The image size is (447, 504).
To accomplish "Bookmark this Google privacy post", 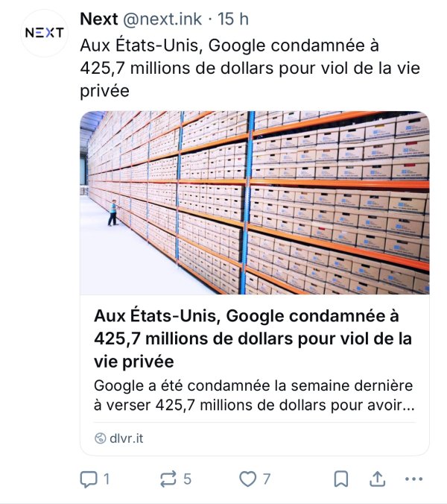I will (340, 479).
